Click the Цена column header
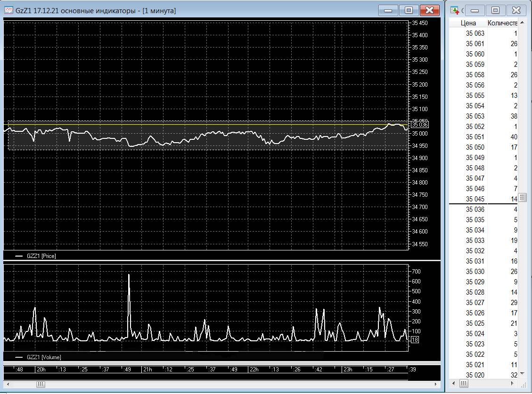This screenshot has height=394, width=532. (x=468, y=23)
